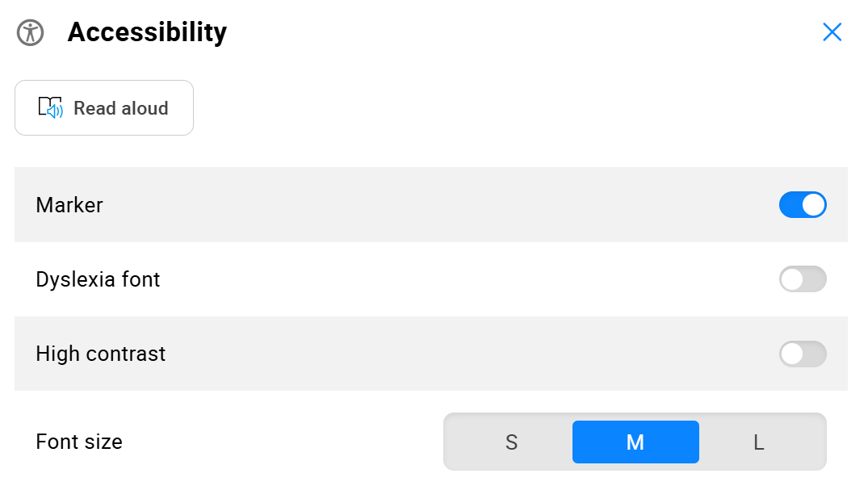Select medium font size M

tap(635, 442)
